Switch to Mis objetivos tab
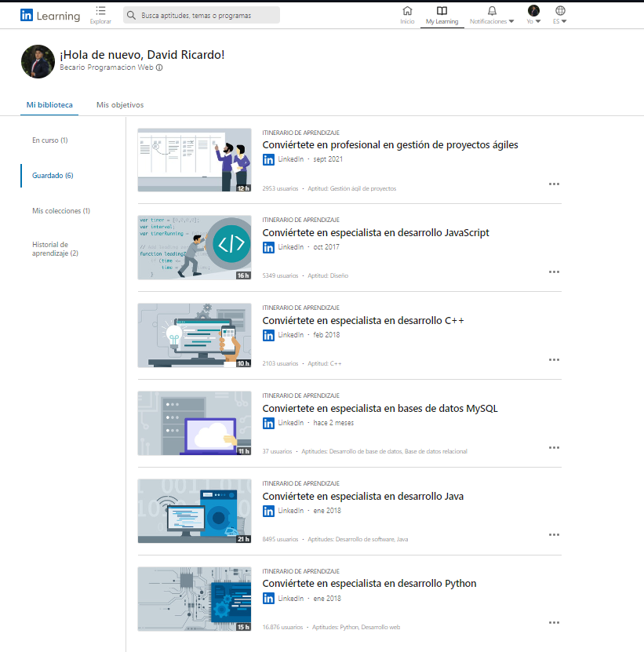This screenshot has height=652, width=644. click(120, 105)
